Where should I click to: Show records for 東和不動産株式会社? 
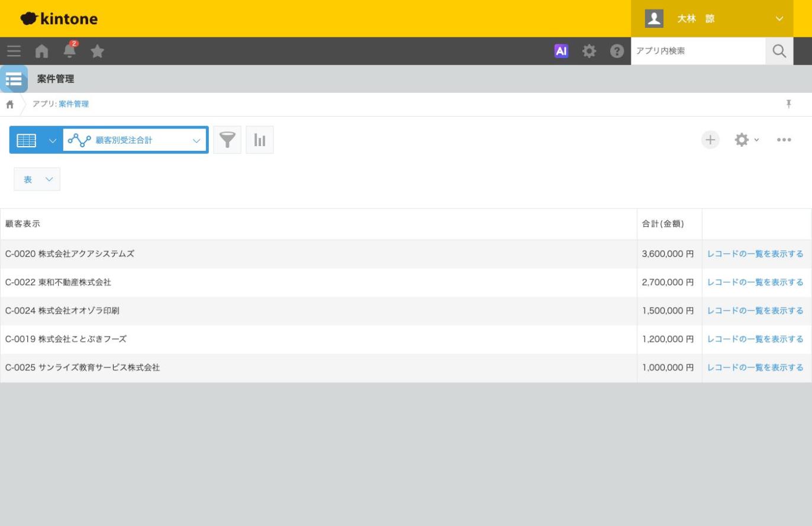click(755, 282)
